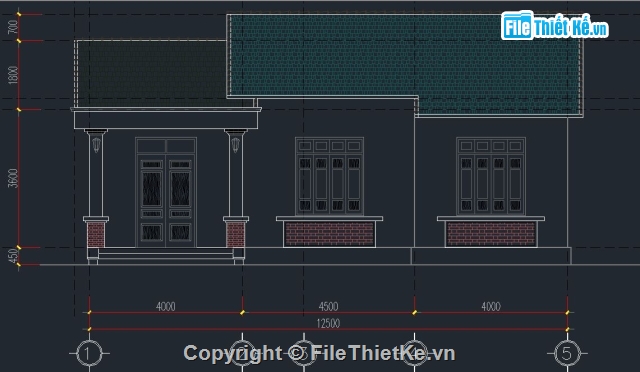640x372 pixels.
Task: Select the 12500 overall dimension text
Action: (x=328, y=323)
